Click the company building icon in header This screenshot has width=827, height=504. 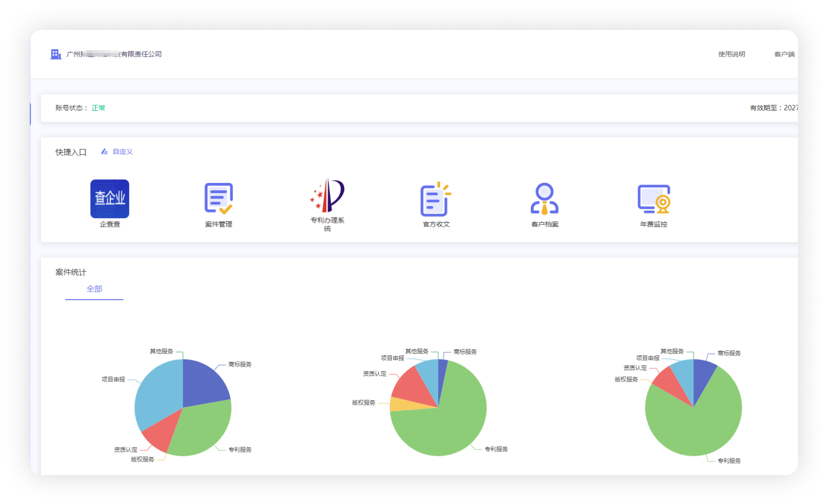[56, 54]
